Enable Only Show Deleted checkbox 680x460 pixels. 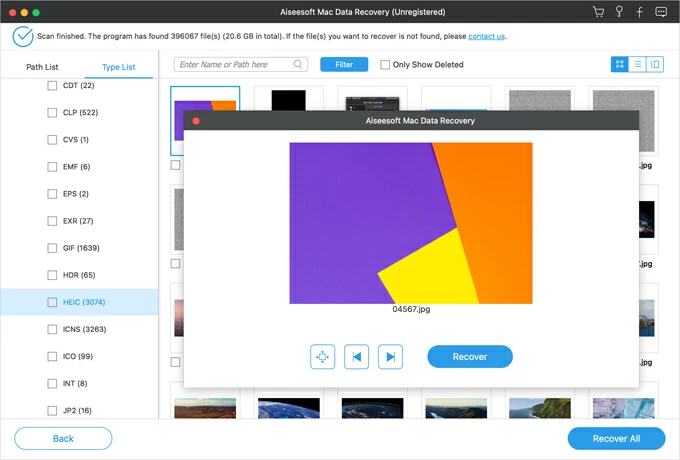(x=385, y=65)
